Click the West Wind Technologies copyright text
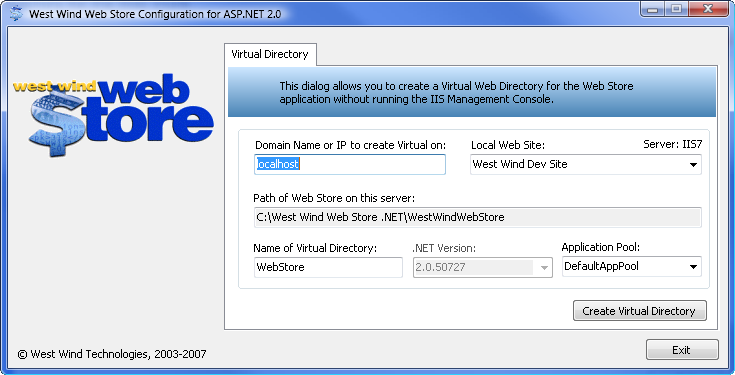735x375 pixels. [112, 354]
